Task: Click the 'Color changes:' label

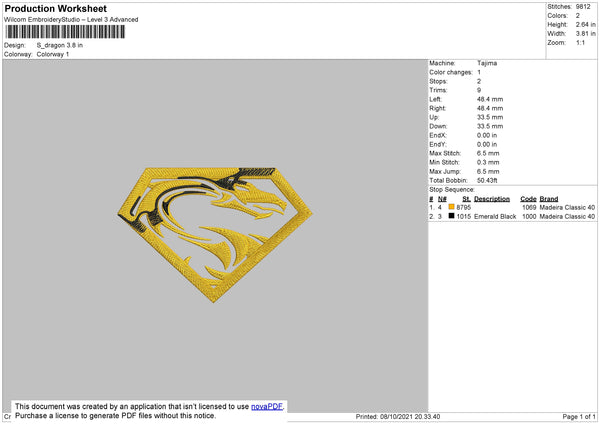Action: [451, 72]
